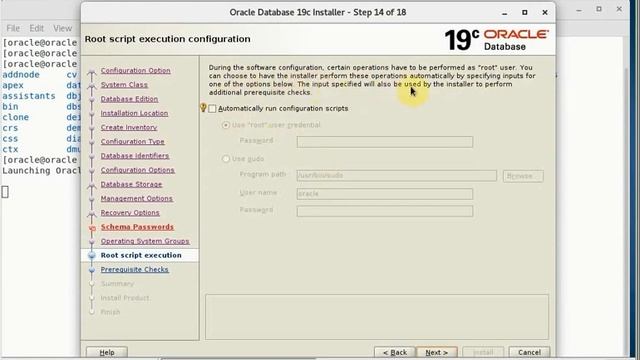Click the installer message area box

coord(377,317)
